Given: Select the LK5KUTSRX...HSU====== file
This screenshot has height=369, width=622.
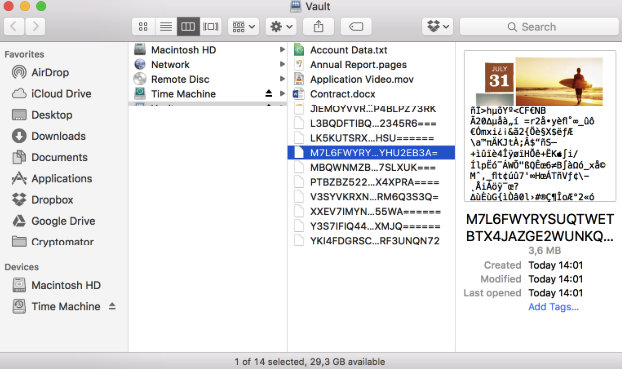Looking at the screenshot, I should (x=371, y=138).
